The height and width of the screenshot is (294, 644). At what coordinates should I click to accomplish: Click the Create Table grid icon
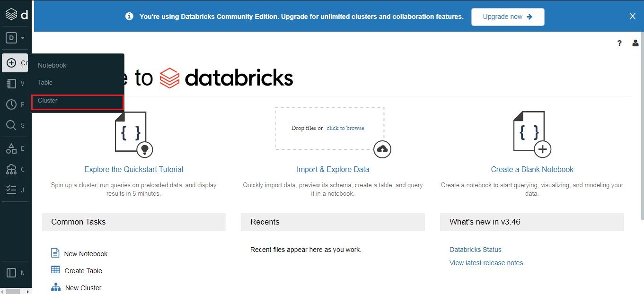(55, 270)
